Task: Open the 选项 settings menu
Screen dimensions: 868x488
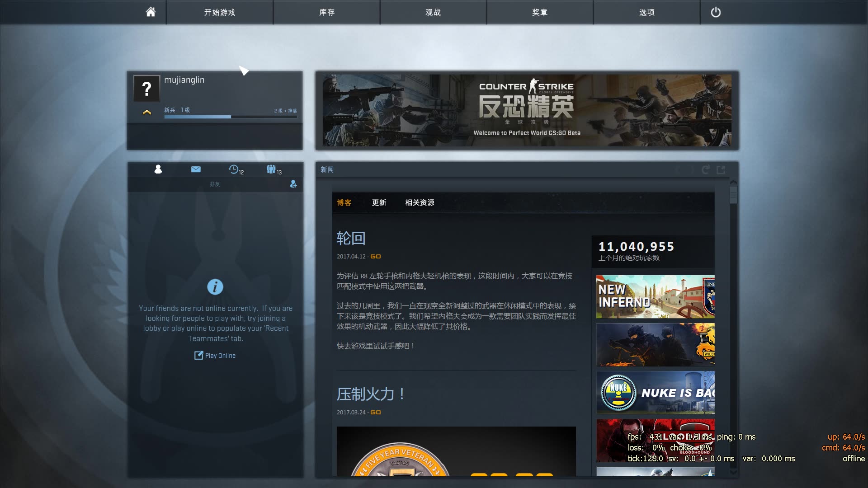Action: 646,12
